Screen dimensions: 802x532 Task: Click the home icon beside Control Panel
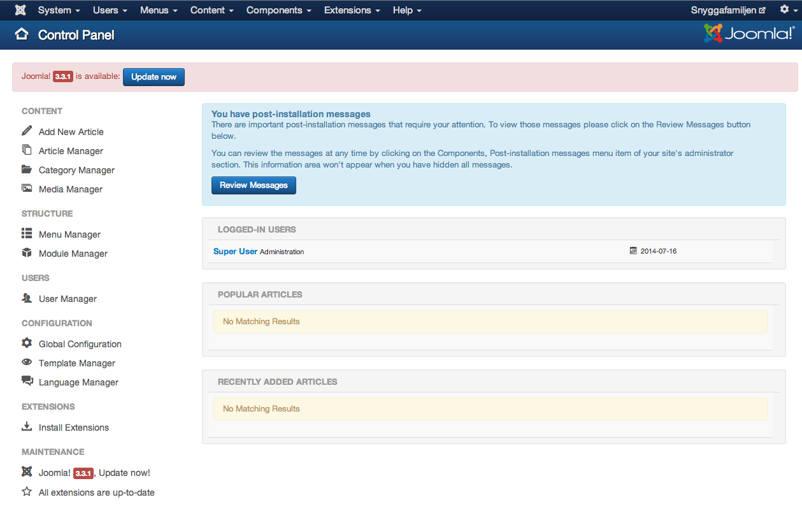[x=22, y=34]
